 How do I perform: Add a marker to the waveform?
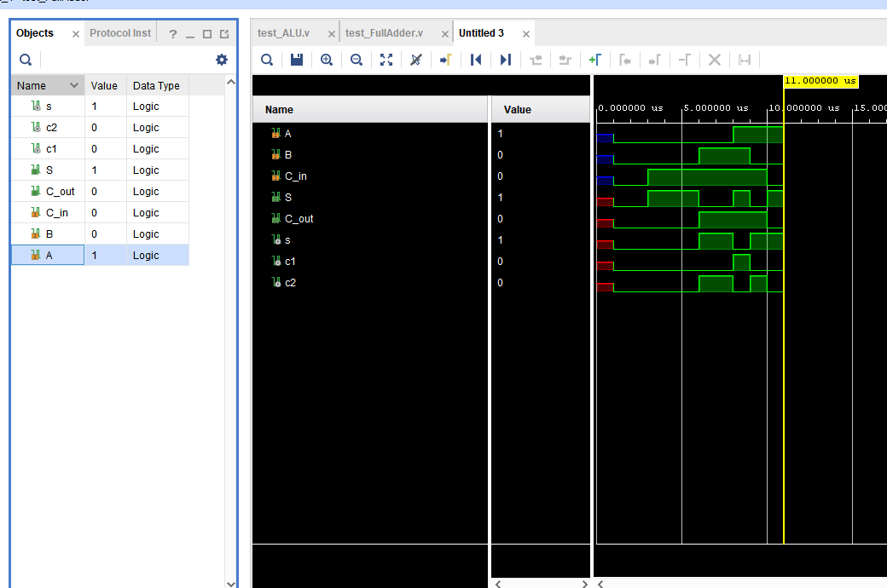[x=595, y=60]
